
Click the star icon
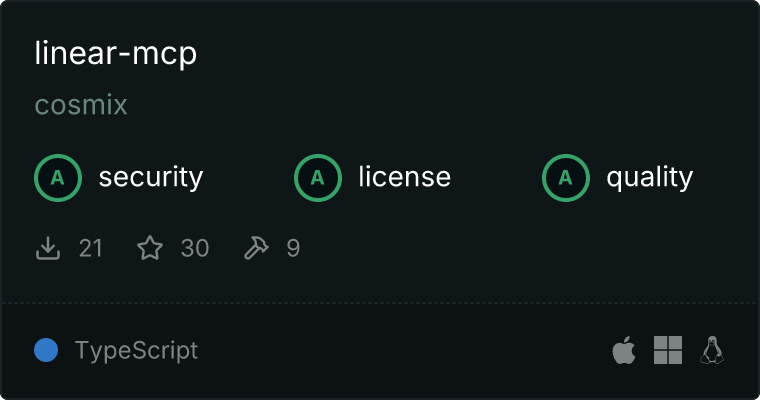point(150,248)
